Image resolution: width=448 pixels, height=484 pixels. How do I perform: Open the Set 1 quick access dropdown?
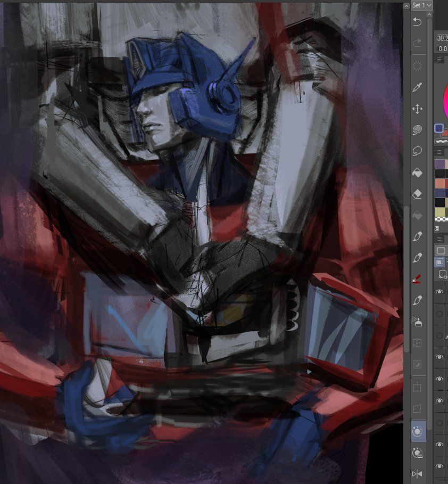point(421,5)
